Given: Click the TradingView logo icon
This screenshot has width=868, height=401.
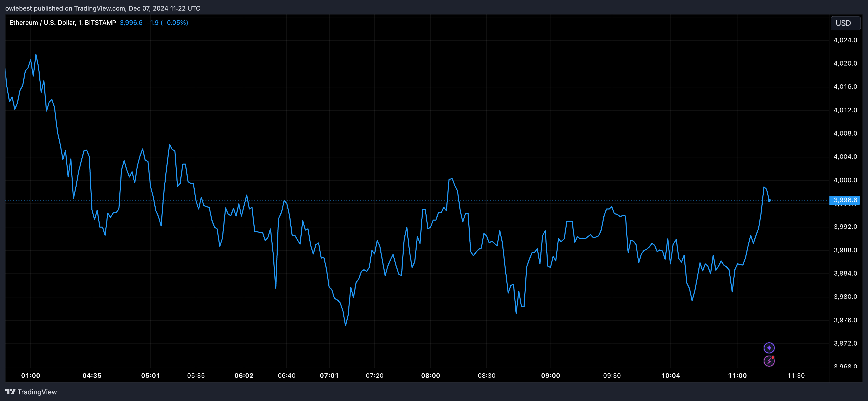Looking at the screenshot, I should [10, 391].
